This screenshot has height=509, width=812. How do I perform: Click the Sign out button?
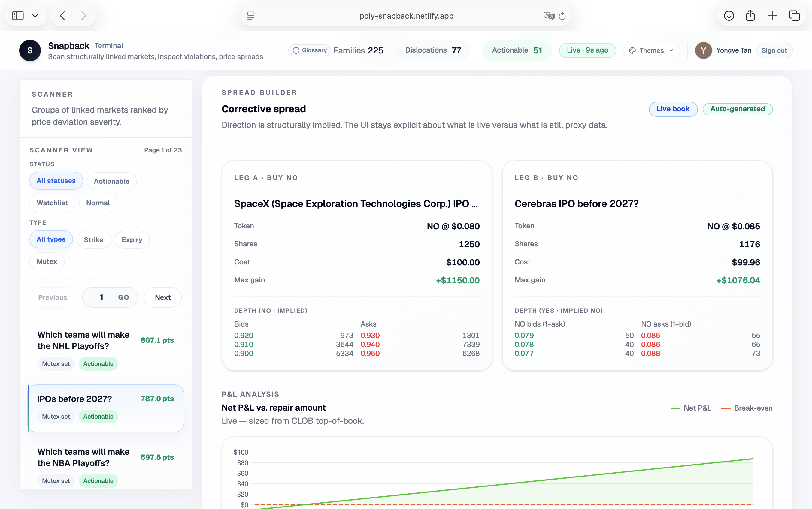tap(774, 50)
